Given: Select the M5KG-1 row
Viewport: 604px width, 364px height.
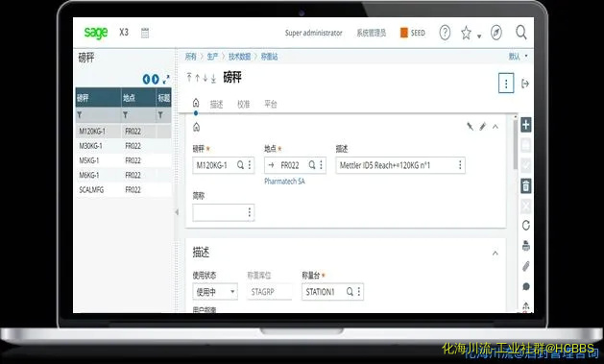Looking at the screenshot, I should click(123, 160).
